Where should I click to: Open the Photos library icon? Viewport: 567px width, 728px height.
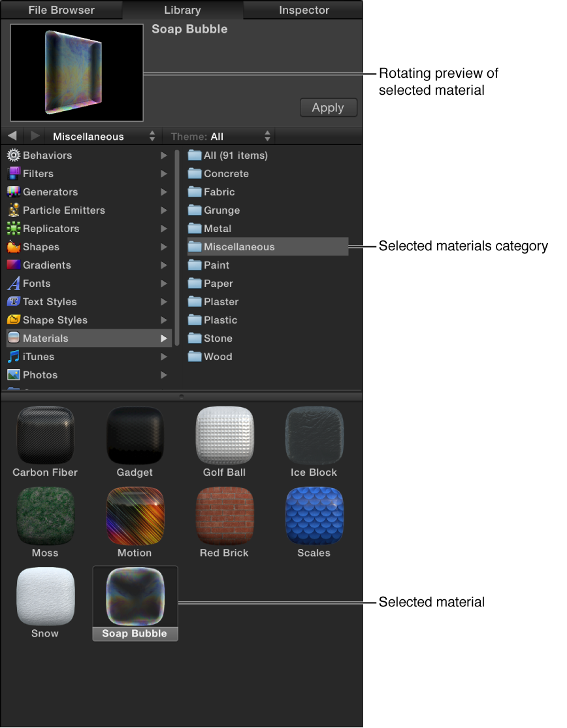13,375
